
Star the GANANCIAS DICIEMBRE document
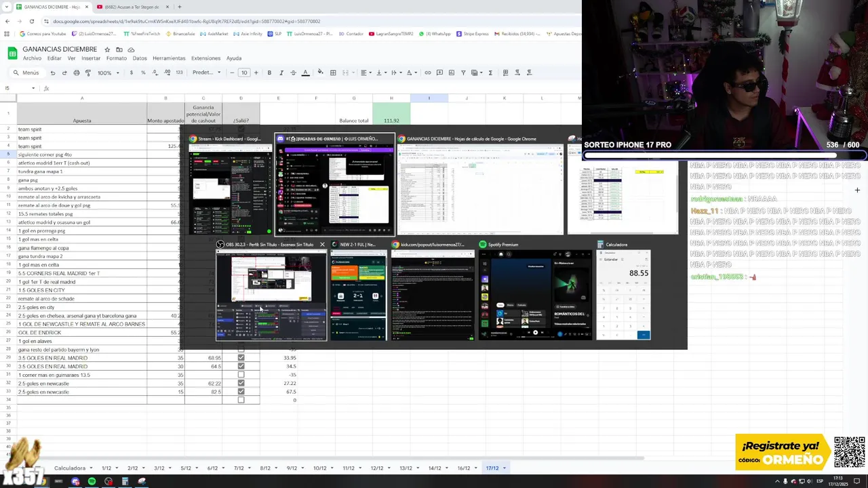106,49
